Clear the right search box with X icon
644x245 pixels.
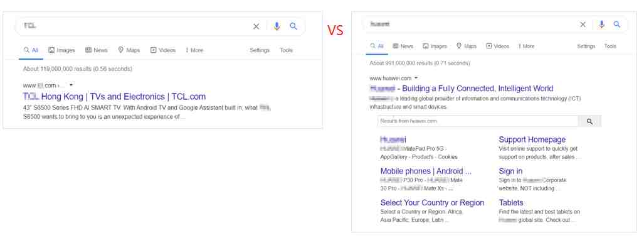583,24
